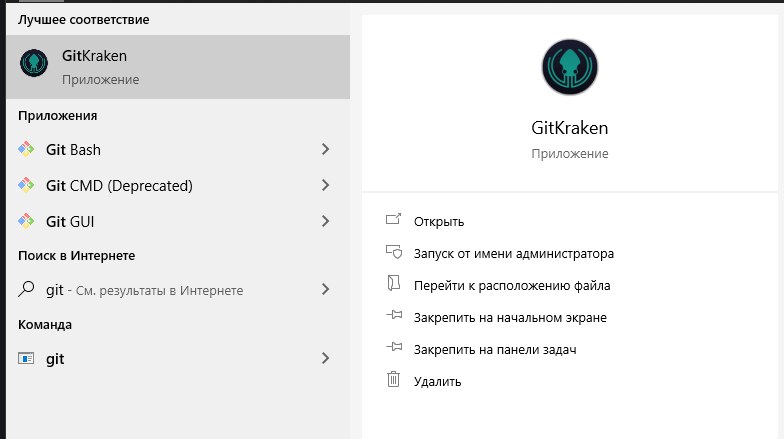Select the GitKraken best match result
Viewport: 784px width, 439px height.
pyautogui.click(x=178, y=67)
